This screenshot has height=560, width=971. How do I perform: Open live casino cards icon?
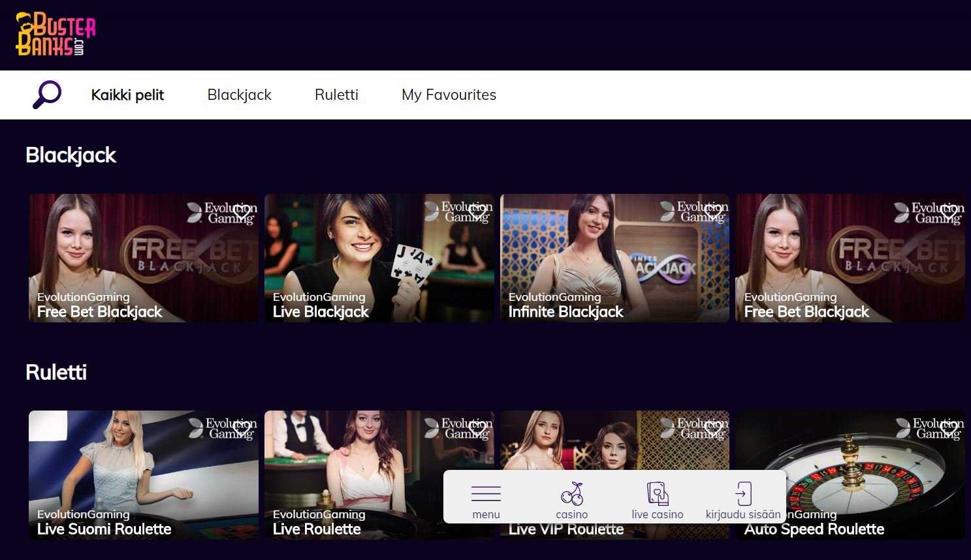657,493
